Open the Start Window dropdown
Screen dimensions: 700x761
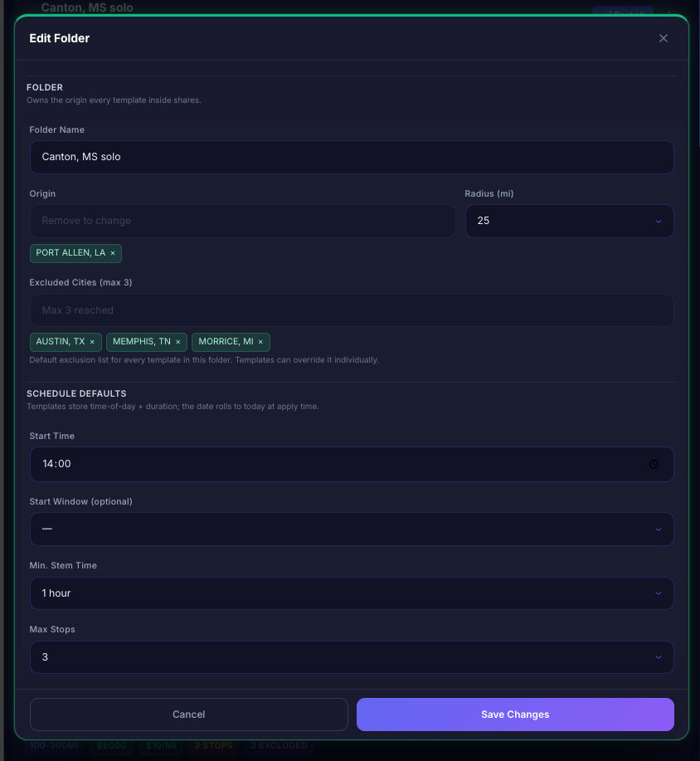tap(352, 529)
